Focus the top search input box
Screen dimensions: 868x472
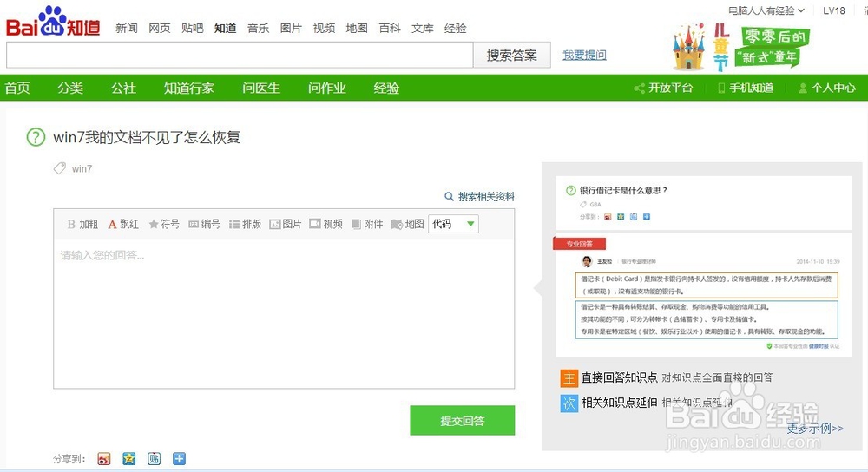(240, 55)
